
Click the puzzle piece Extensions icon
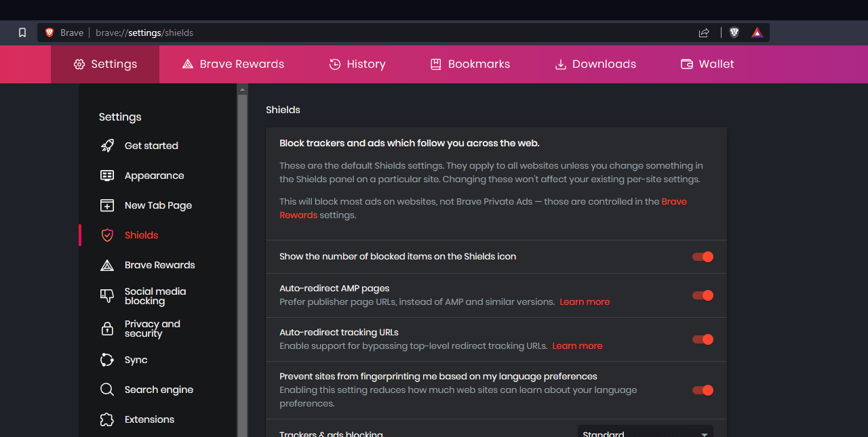(107, 419)
